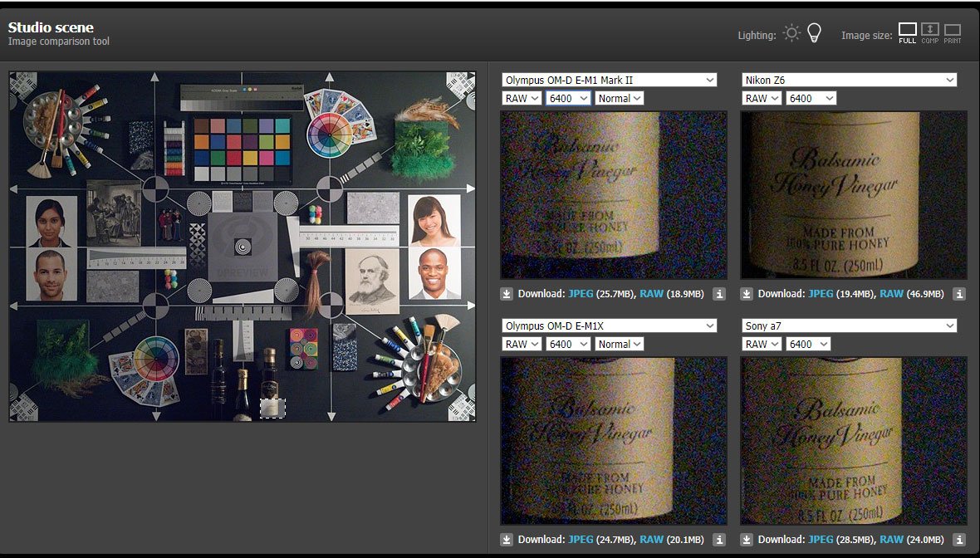980x558 pixels.
Task: Select FULL image size icon
Action: [908, 33]
